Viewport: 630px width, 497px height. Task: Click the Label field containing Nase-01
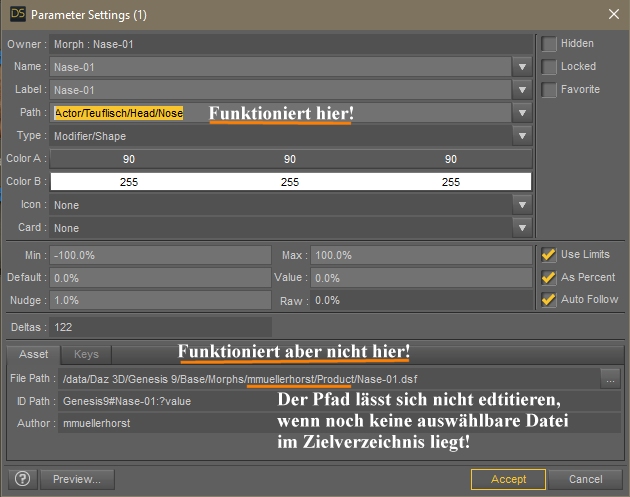280,90
